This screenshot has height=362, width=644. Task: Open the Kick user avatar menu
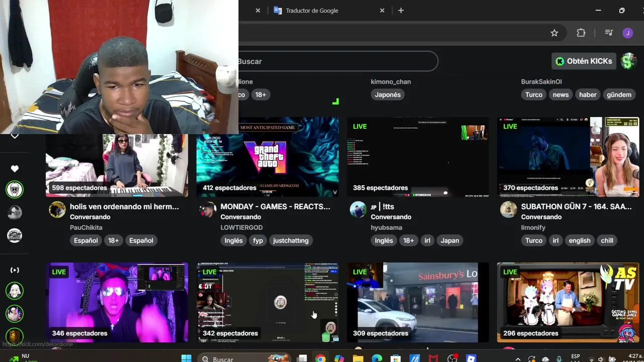628,61
